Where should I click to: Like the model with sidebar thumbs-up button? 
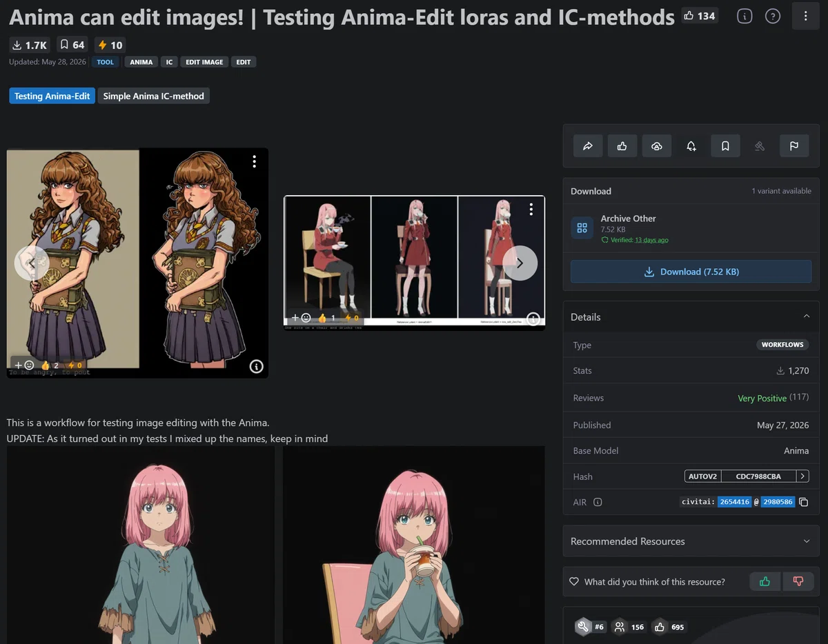coord(622,146)
